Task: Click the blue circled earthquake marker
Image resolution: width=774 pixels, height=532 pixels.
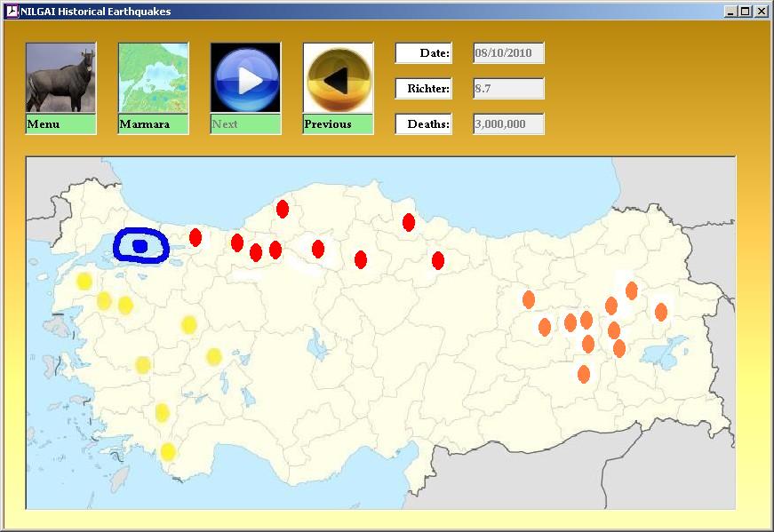Action: tap(140, 246)
